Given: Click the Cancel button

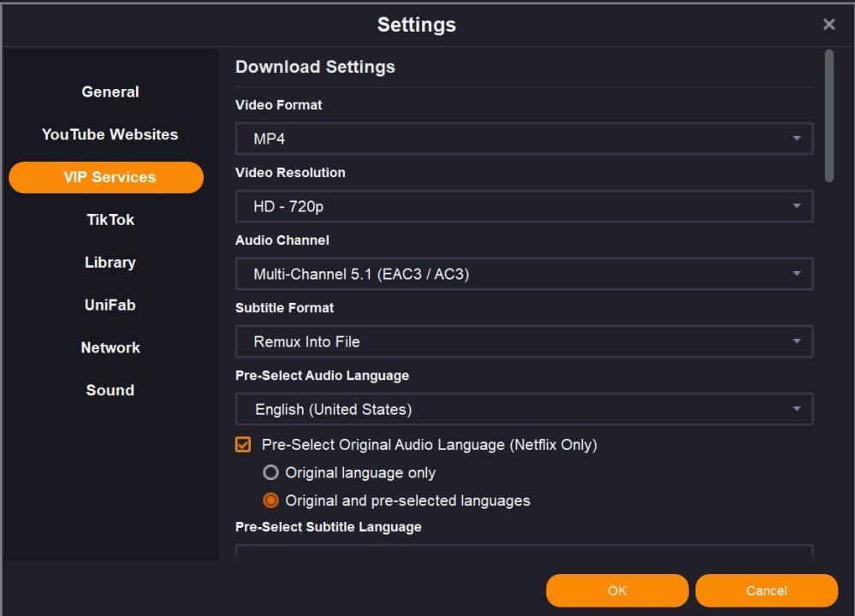Looking at the screenshot, I should click(766, 590).
